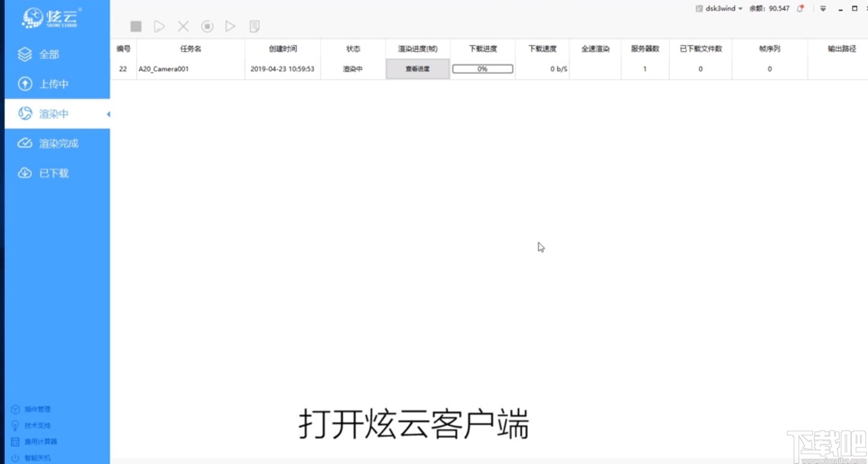Click the task log document icon

pyautogui.click(x=254, y=26)
